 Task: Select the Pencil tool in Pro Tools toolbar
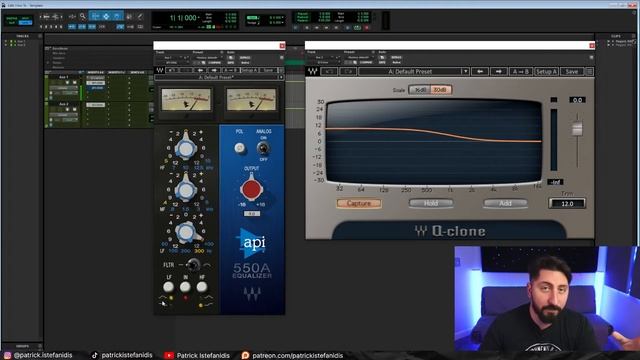140,16
